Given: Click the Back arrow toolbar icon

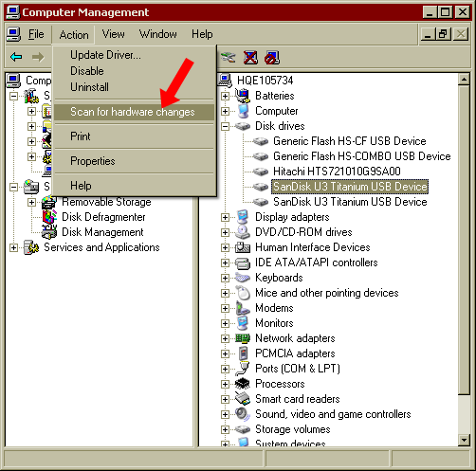Looking at the screenshot, I should pyautogui.click(x=16, y=57).
